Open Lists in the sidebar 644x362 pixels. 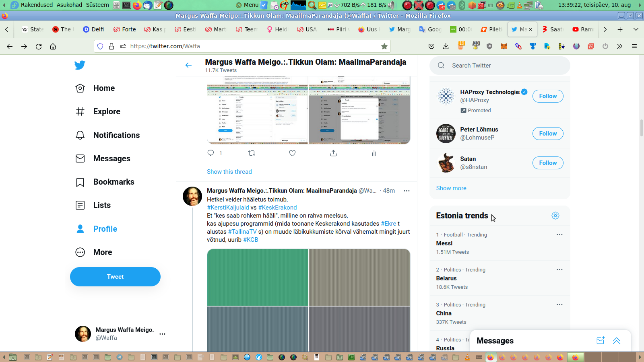pos(93,205)
